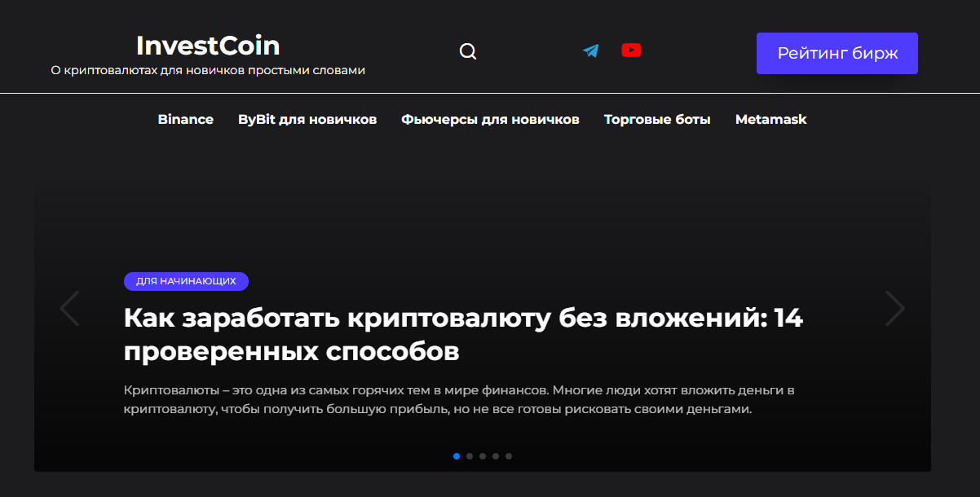This screenshot has height=497, width=980.
Task: Jump to the last slider dot
Action: (509, 456)
